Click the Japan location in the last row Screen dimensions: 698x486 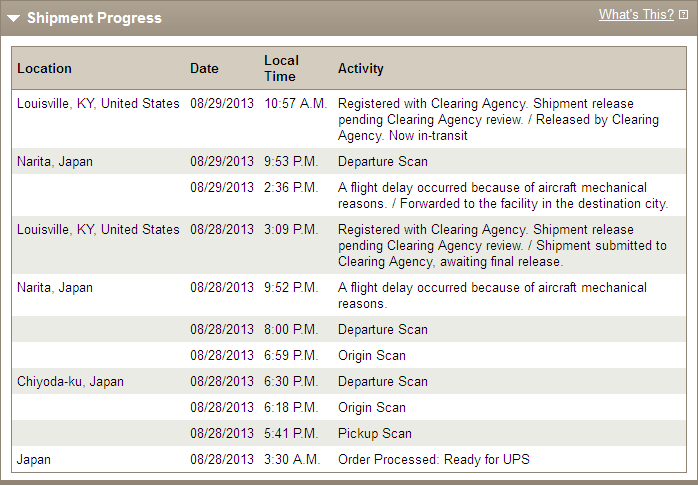tap(33, 460)
